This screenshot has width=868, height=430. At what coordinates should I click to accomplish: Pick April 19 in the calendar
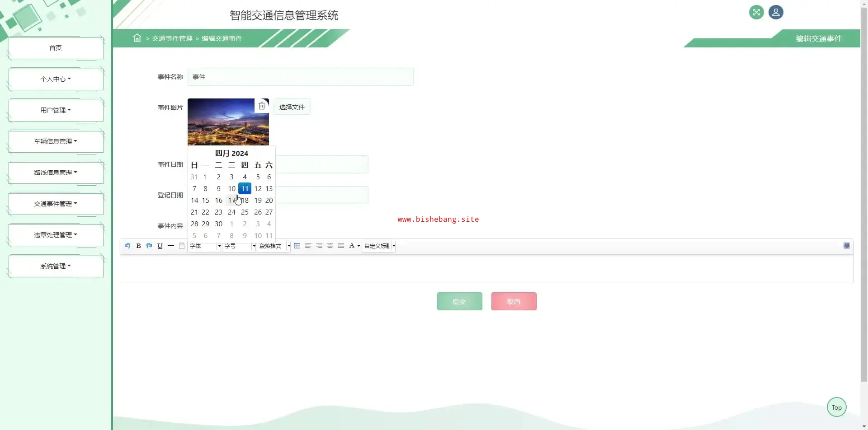coord(258,200)
